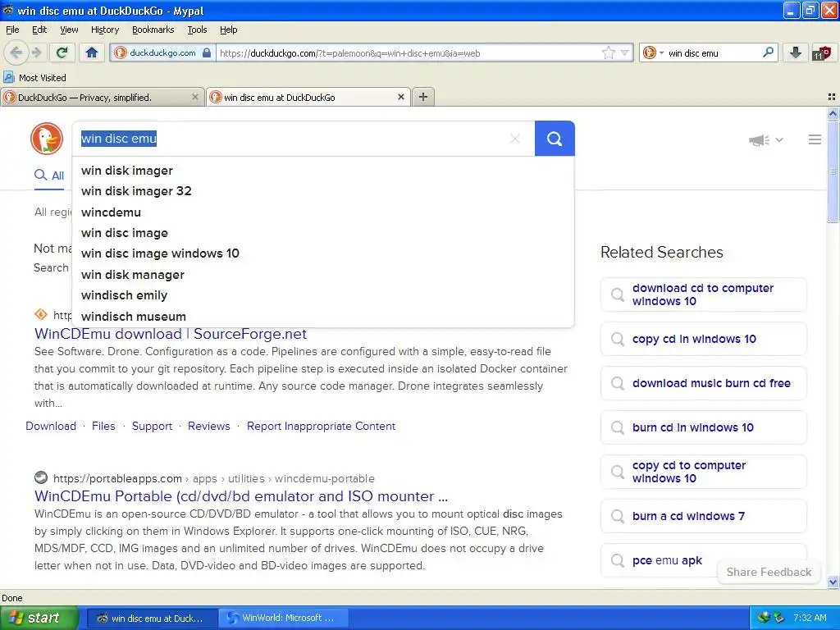Close the 'win disc emu at DuckDuckGo' tab

click(x=400, y=97)
